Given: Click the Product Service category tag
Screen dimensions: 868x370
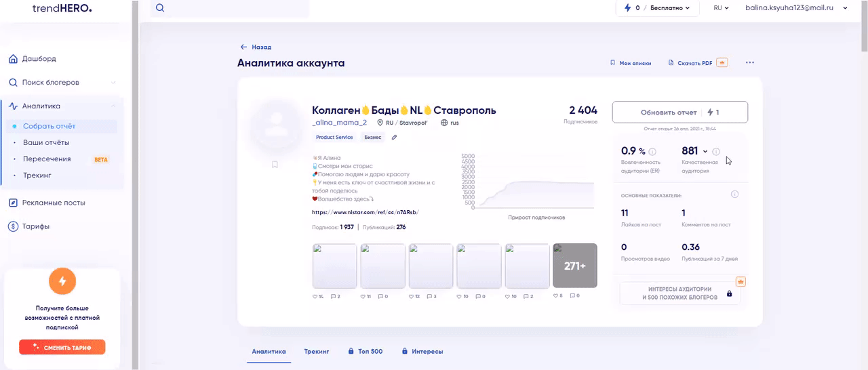Looking at the screenshot, I should coord(334,137).
